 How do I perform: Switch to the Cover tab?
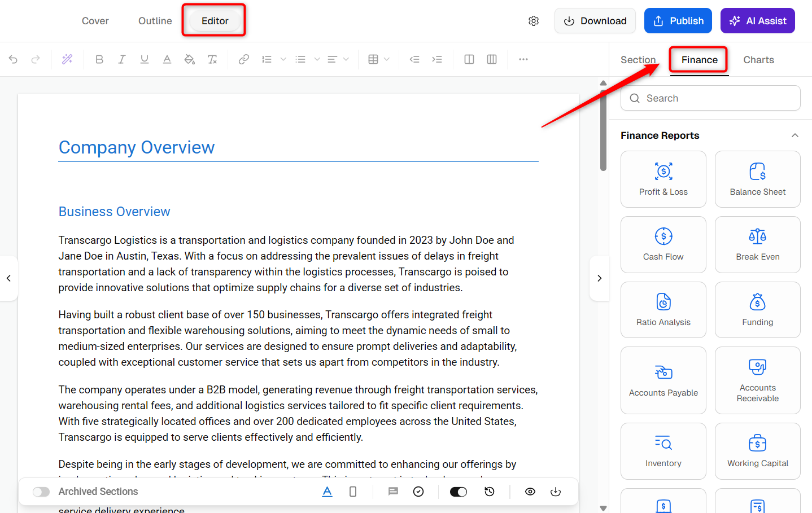95,21
